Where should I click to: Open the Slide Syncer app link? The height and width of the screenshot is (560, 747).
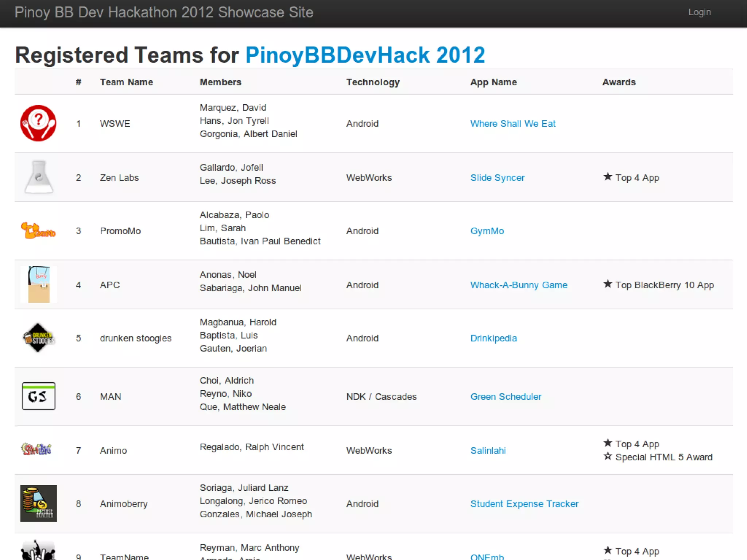(497, 178)
